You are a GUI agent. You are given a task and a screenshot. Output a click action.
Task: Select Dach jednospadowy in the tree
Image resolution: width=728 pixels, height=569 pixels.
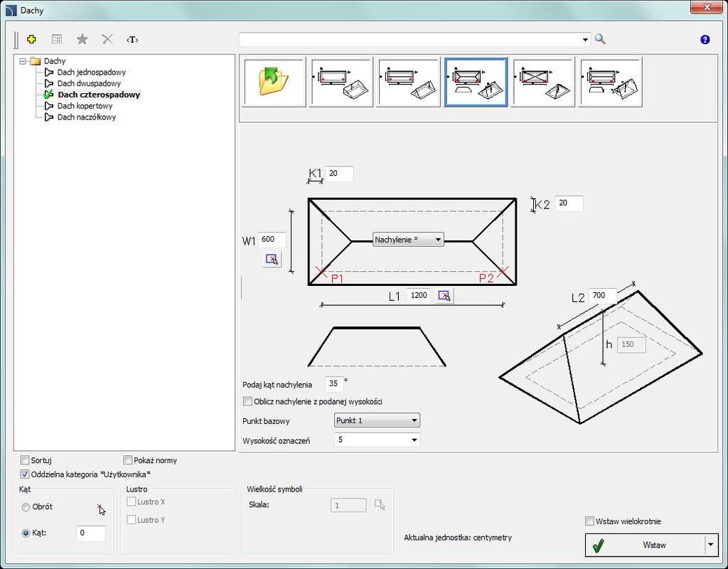click(x=92, y=72)
